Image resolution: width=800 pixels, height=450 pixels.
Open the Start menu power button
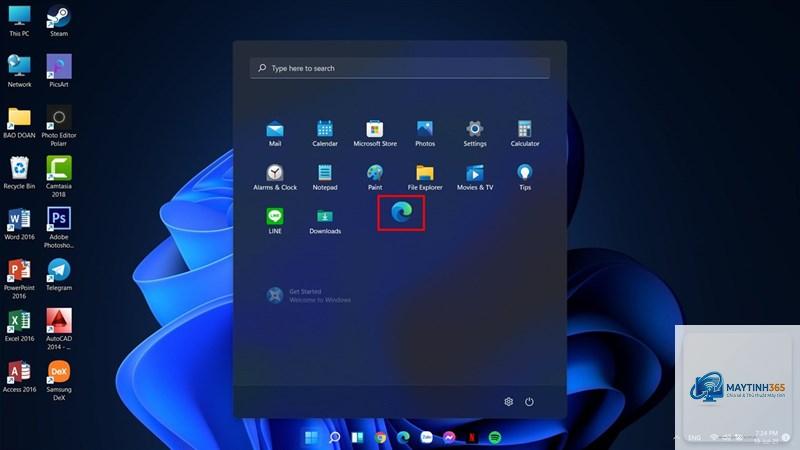click(529, 402)
